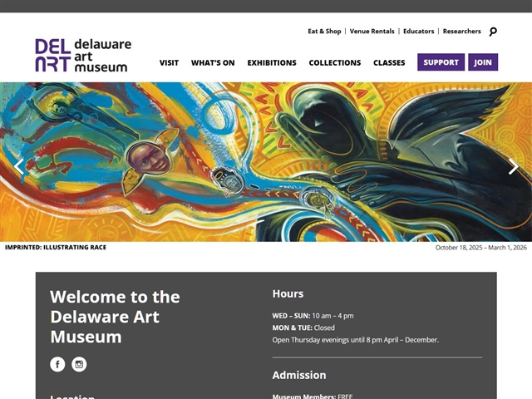Screen dimensions: 532x399
Task: Open the Visit menu
Action: pos(169,63)
